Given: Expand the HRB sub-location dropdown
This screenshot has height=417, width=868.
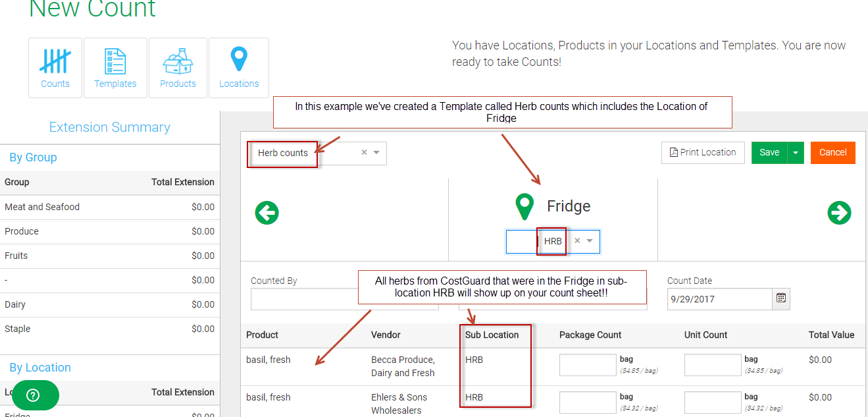Looking at the screenshot, I should tap(590, 241).
